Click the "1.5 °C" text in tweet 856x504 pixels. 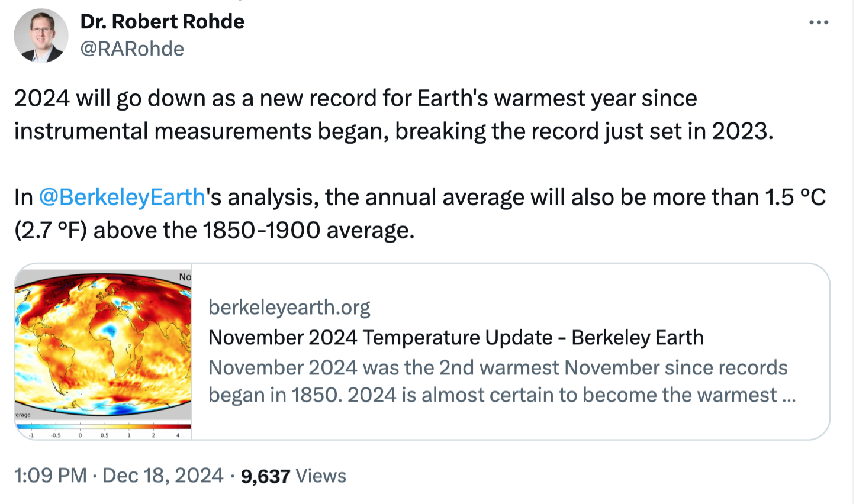pyautogui.click(x=795, y=197)
